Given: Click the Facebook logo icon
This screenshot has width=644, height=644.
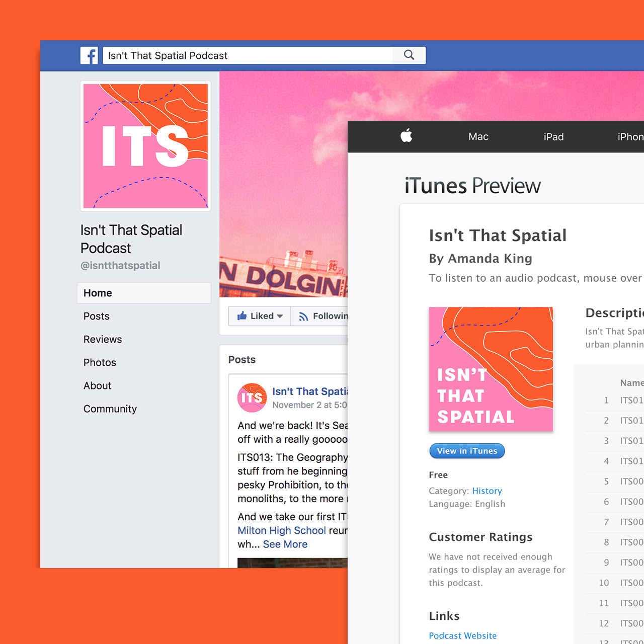Looking at the screenshot, I should click(89, 55).
